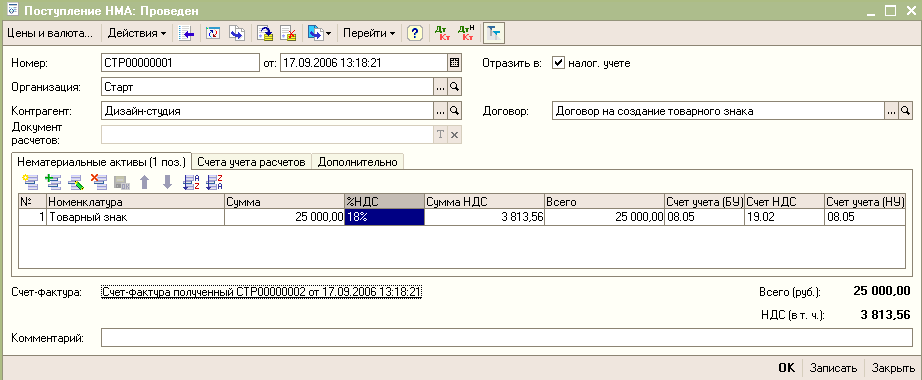Switch to Счета учета расчетов tab
The width and height of the screenshot is (922, 380).
pos(251,162)
